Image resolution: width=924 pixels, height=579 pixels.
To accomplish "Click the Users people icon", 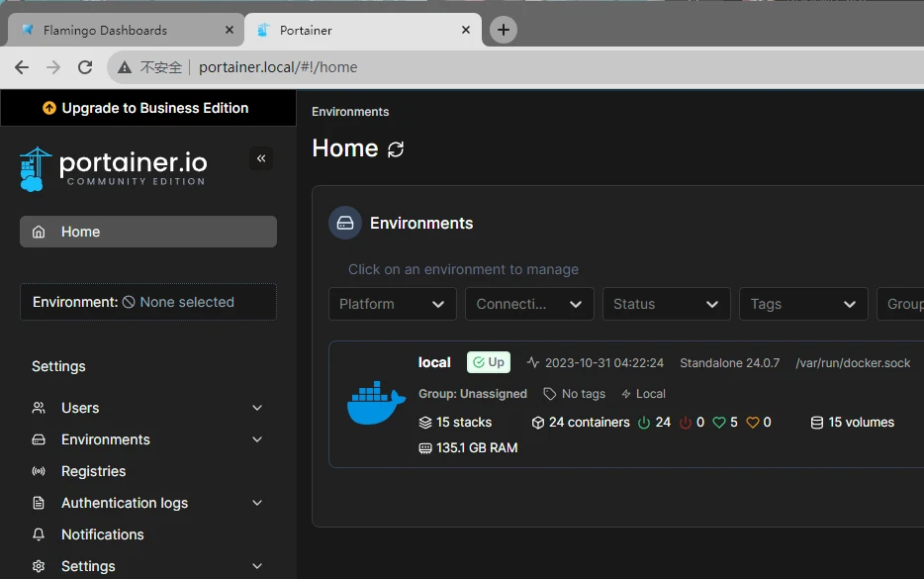I will [39, 408].
